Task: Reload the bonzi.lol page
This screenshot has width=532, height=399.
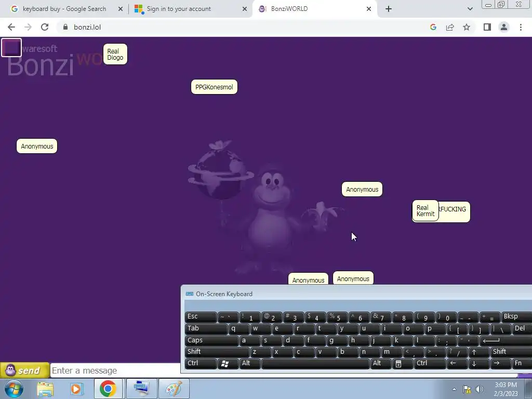Action: pos(45,27)
